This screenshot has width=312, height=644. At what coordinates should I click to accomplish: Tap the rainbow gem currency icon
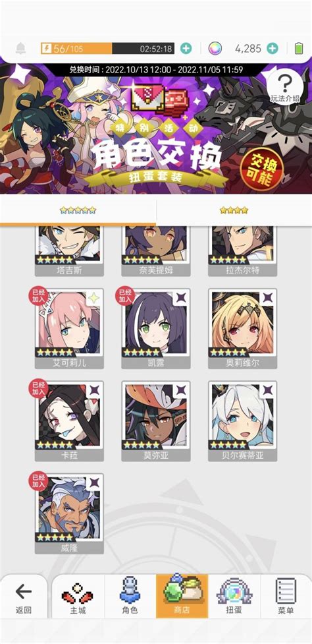pyautogui.click(x=215, y=49)
